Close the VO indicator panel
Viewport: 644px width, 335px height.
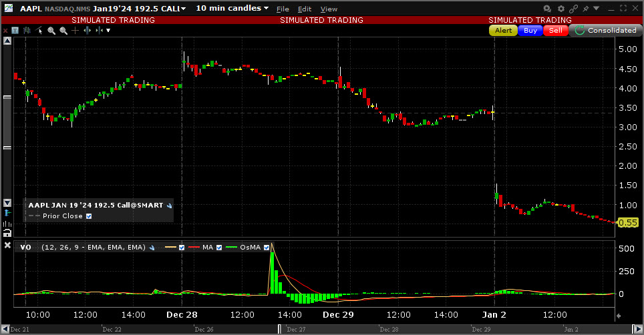coord(7,245)
